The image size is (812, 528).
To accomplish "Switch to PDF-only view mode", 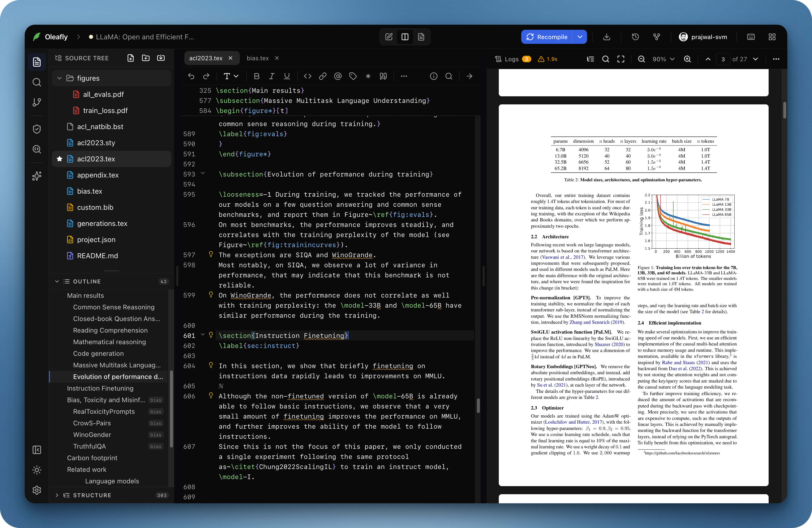I will 421,37.
